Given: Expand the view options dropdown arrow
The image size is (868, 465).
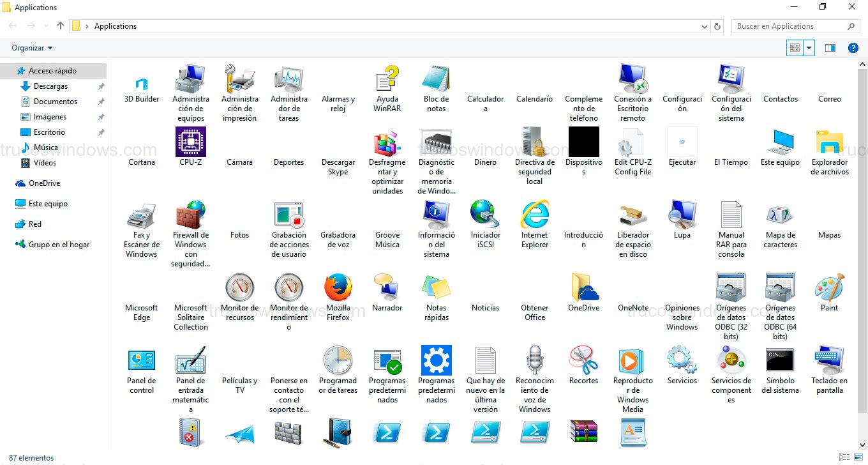Looking at the screenshot, I should (x=809, y=48).
